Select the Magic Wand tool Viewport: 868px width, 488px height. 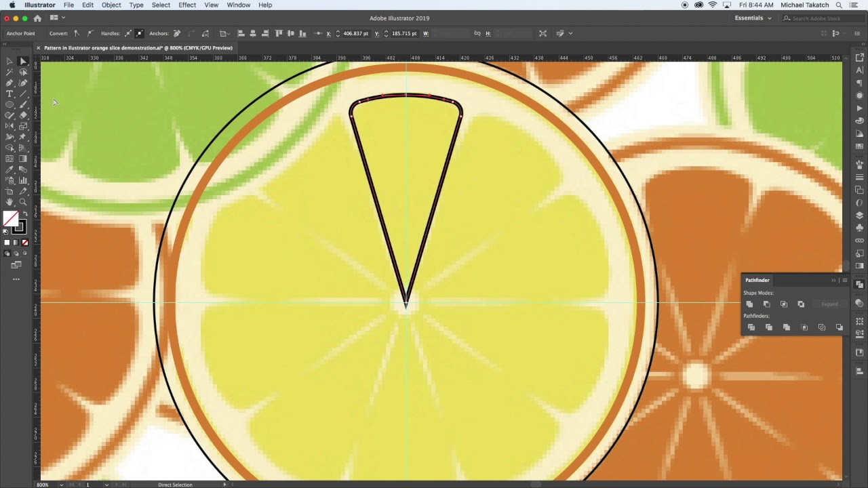click(9, 72)
